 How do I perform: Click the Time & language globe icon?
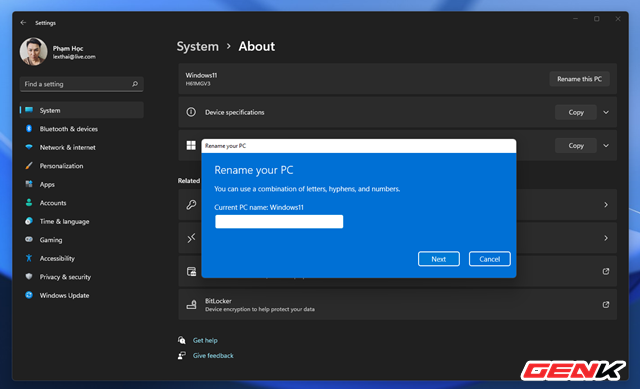point(29,221)
